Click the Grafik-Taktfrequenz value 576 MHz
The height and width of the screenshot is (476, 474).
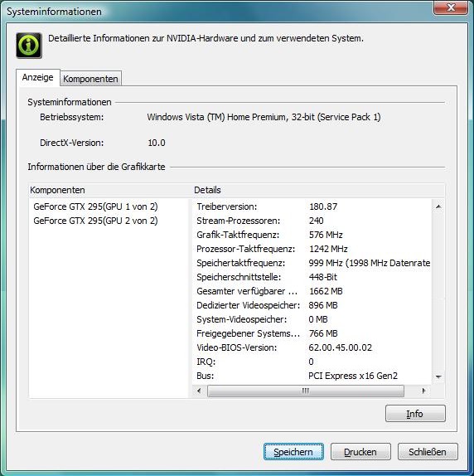(326, 235)
